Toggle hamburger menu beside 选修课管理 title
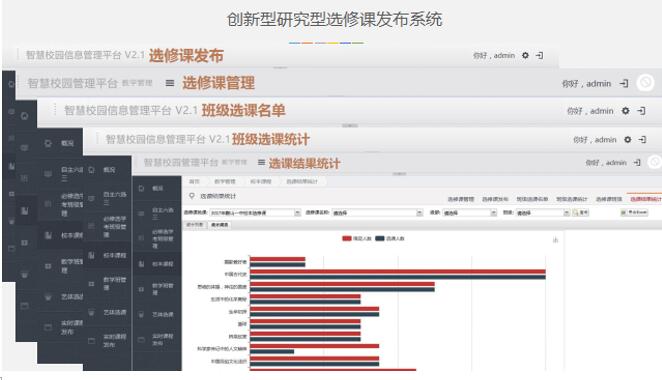The image size is (662, 380). pos(170,83)
